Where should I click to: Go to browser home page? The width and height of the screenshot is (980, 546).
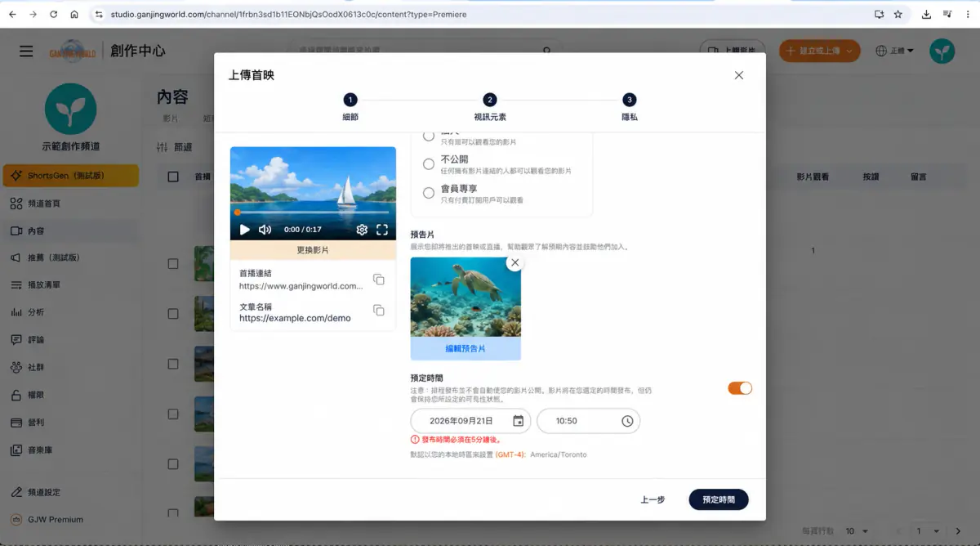tap(74, 14)
